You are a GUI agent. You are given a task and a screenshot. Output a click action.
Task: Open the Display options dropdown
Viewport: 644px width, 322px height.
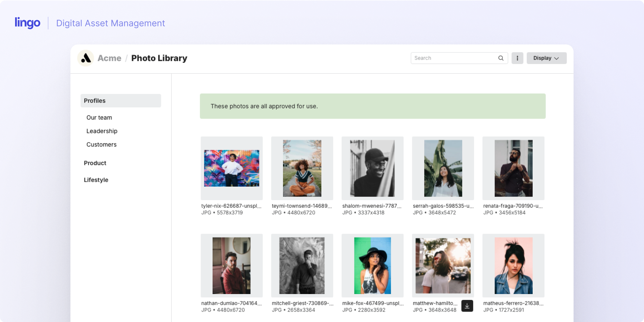(x=546, y=58)
